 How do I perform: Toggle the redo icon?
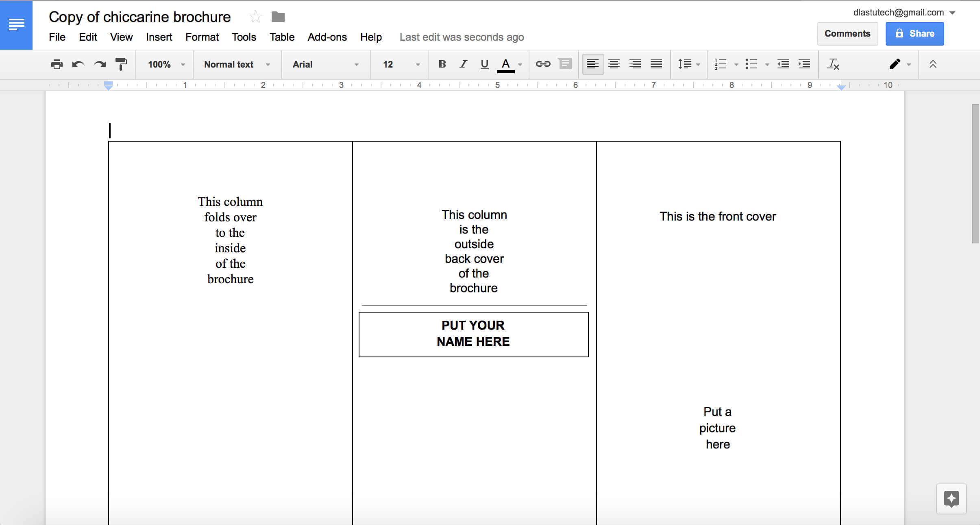(x=99, y=64)
